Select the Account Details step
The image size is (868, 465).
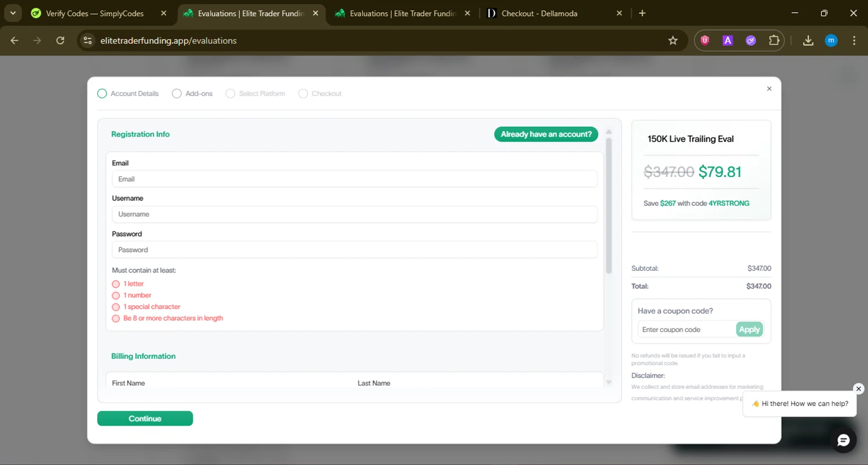128,93
